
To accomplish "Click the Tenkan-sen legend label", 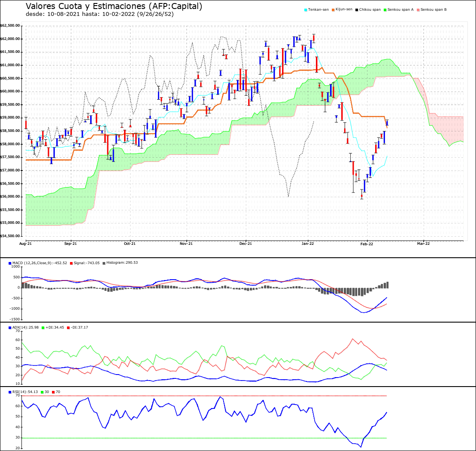I will click(318, 10).
